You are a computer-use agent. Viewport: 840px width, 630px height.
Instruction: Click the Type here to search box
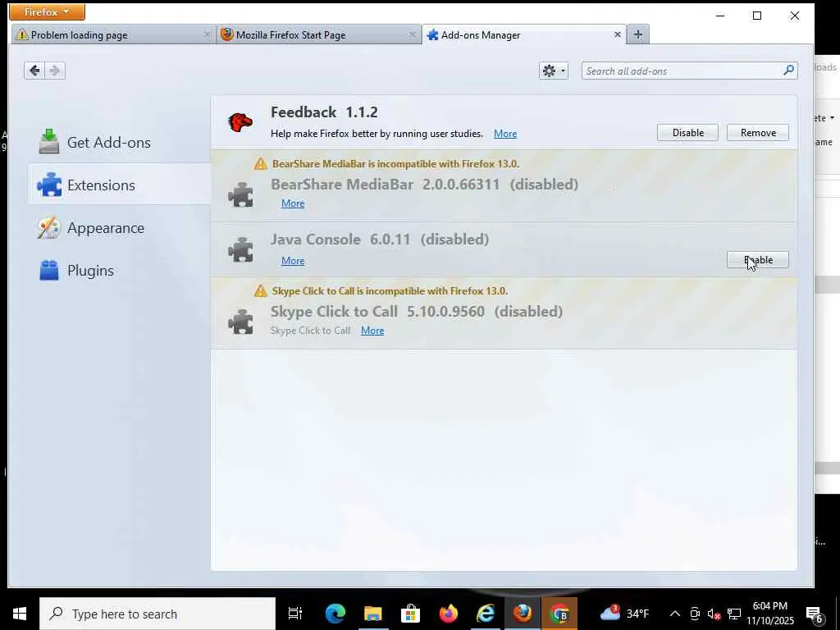tap(157, 614)
